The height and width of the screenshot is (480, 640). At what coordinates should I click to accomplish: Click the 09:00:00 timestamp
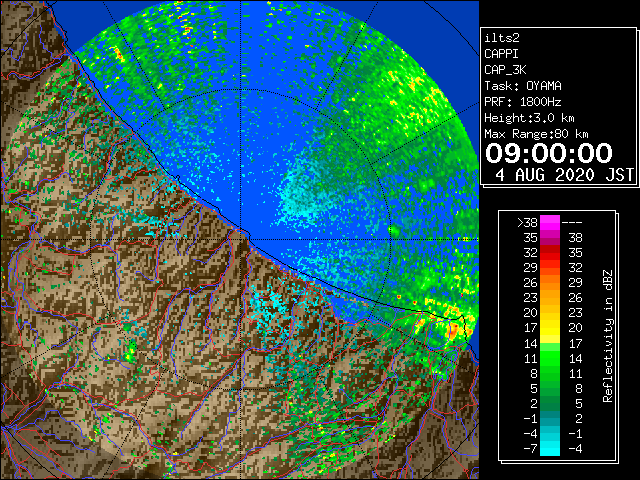coord(549,153)
